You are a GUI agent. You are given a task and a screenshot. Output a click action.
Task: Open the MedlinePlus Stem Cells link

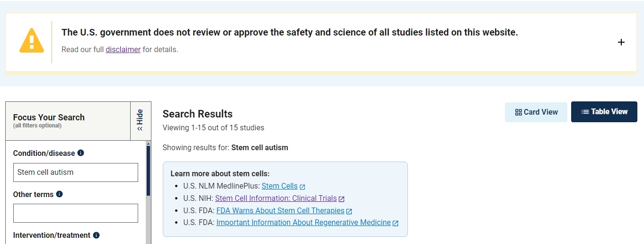tap(280, 186)
